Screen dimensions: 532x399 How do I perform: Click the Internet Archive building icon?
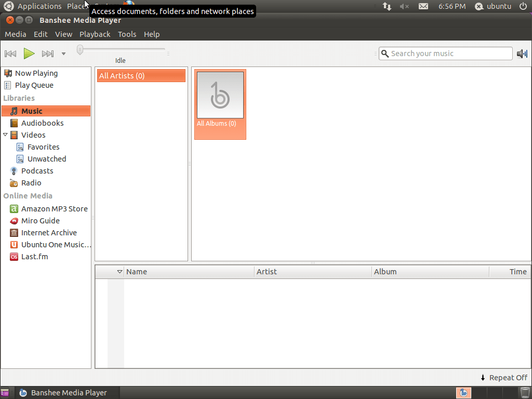tap(14, 233)
